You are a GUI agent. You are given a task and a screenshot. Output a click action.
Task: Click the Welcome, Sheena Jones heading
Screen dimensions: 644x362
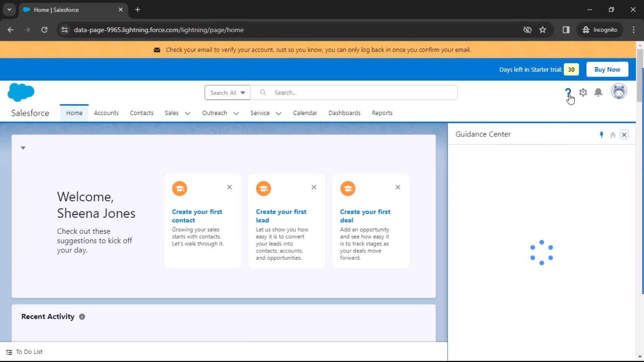click(x=96, y=205)
